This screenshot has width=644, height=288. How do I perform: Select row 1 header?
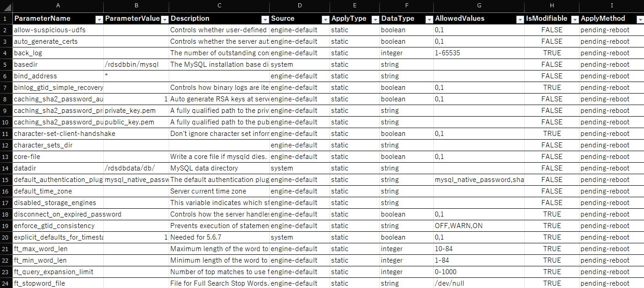click(x=6, y=18)
